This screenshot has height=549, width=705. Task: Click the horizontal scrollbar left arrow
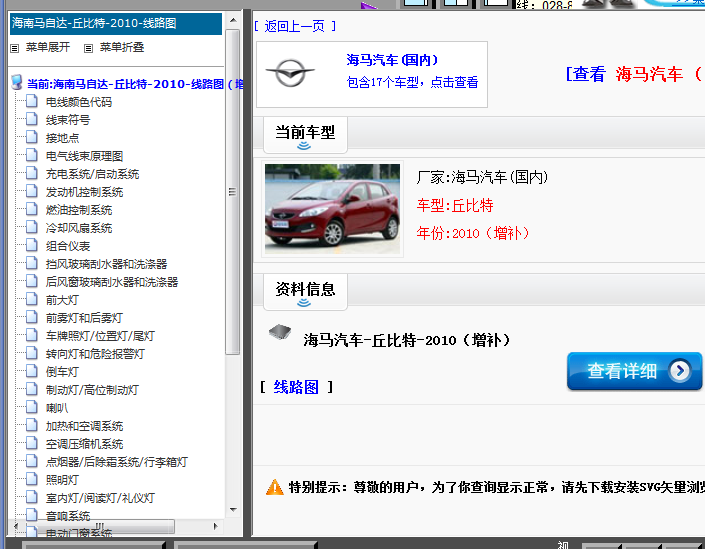(16, 526)
